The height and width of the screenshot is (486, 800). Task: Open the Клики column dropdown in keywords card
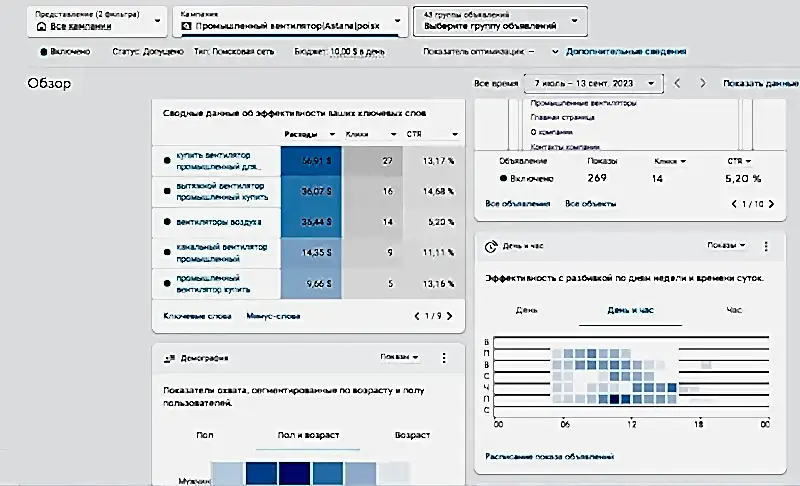393,134
